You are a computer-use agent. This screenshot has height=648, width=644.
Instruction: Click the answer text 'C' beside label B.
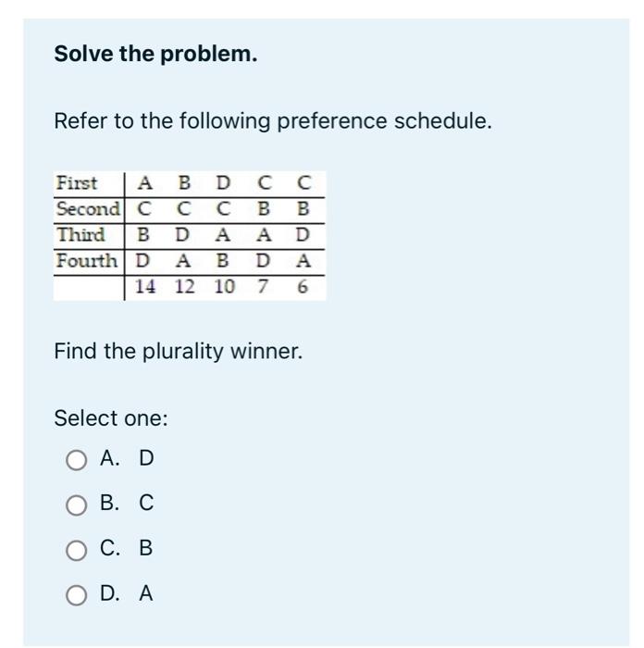tap(146, 503)
